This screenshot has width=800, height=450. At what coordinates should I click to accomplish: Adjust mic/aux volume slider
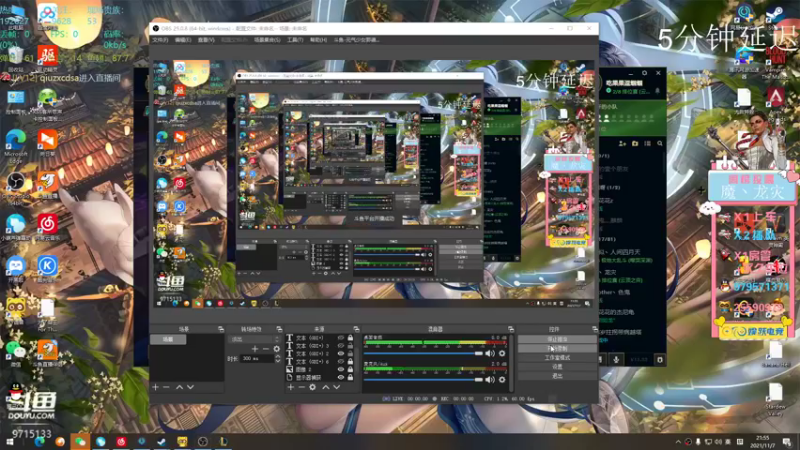click(x=423, y=380)
